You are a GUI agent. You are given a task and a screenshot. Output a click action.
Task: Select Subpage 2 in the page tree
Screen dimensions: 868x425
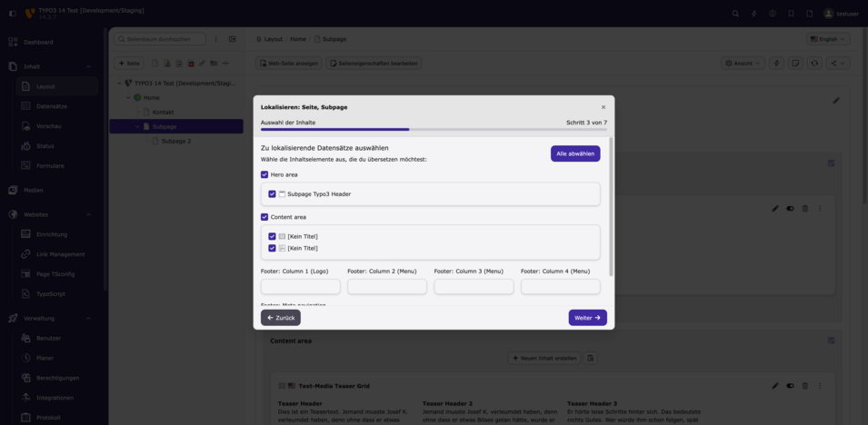pos(176,141)
